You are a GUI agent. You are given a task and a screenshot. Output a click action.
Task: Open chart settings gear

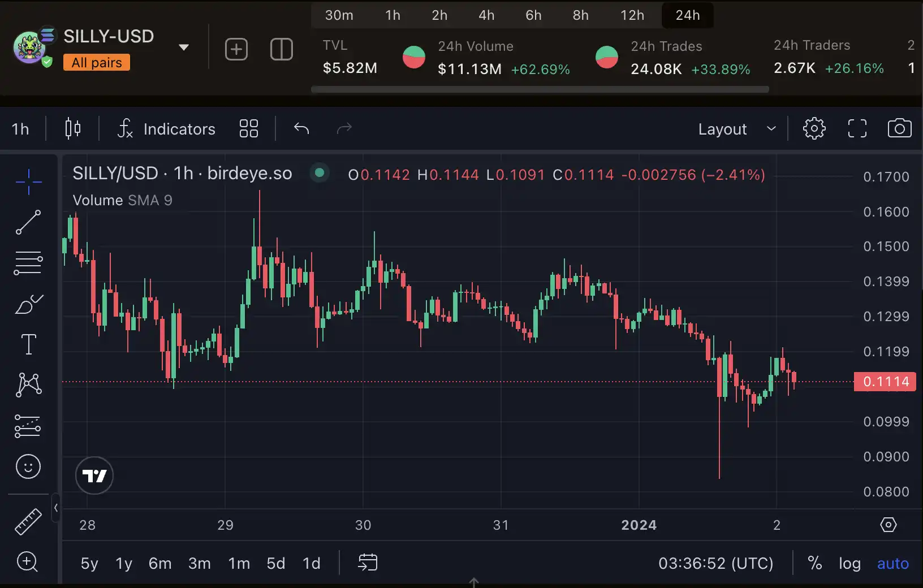pyautogui.click(x=814, y=129)
